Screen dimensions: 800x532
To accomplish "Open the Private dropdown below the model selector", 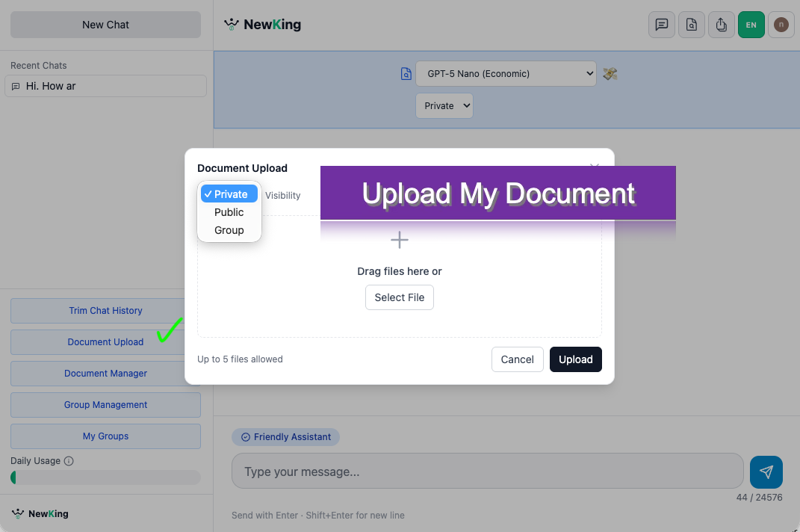I will pos(444,105).
